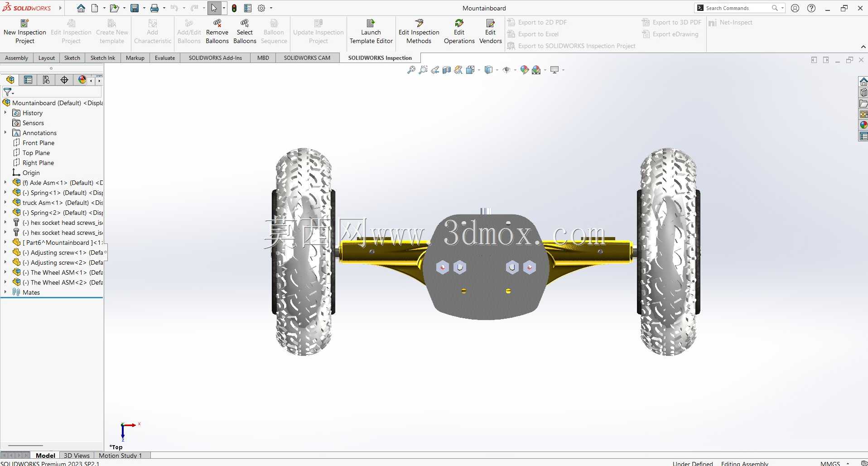The image size is (868, 466).
Task: Click Zoom to Fit in the view toolbar
Action: (x=411, y=70)
